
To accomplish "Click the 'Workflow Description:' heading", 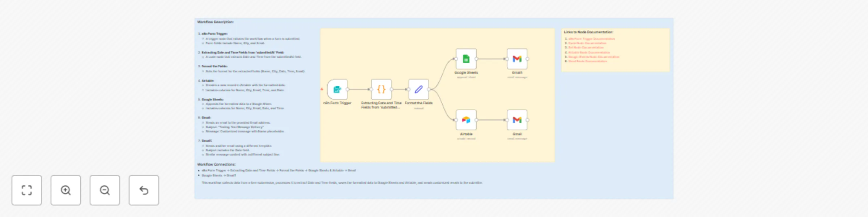I will click(216, 22).
